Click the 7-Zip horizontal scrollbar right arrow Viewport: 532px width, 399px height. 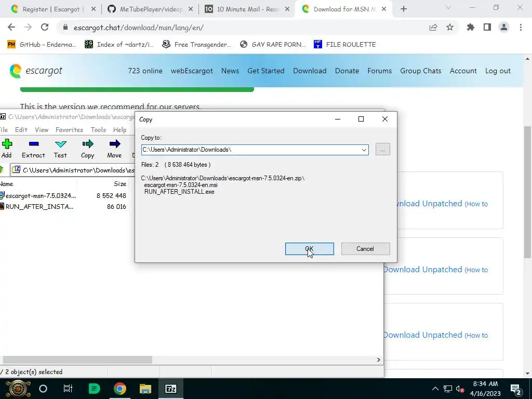(379, 360)
